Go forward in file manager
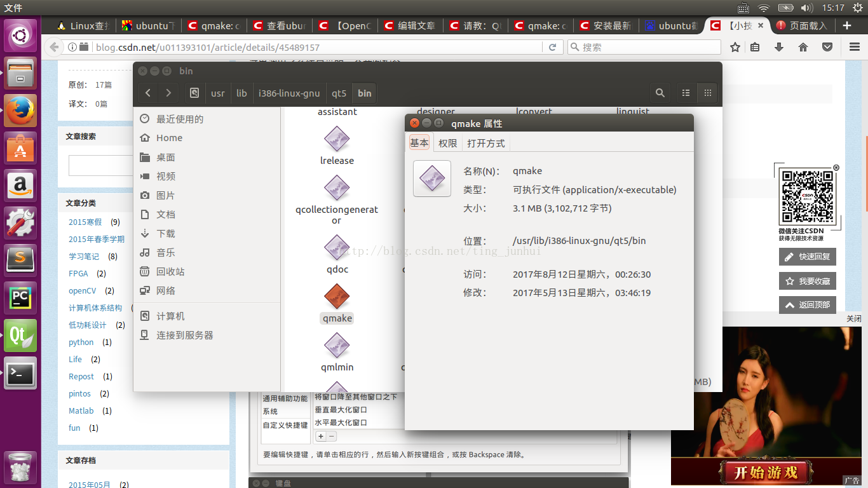 click(x=168, y=93)
